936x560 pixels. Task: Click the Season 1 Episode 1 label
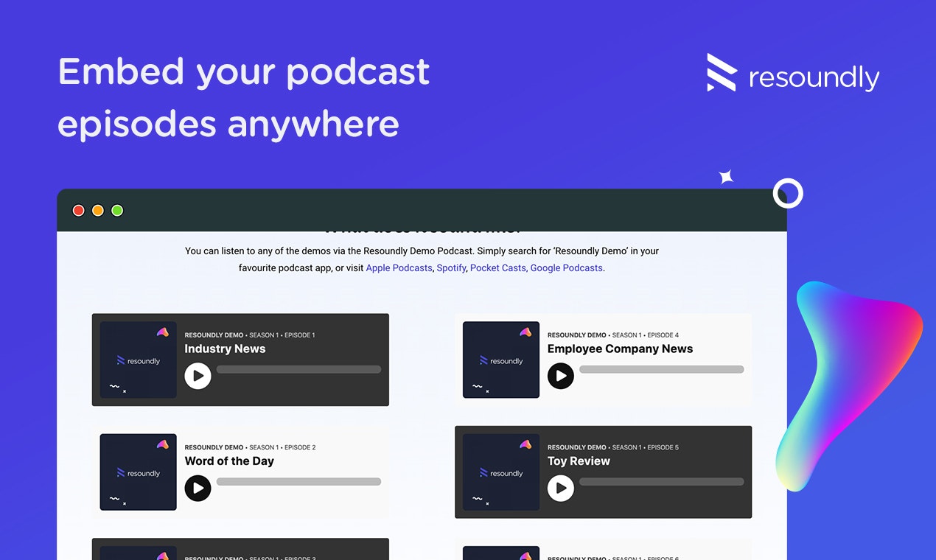tap(282, 335)
